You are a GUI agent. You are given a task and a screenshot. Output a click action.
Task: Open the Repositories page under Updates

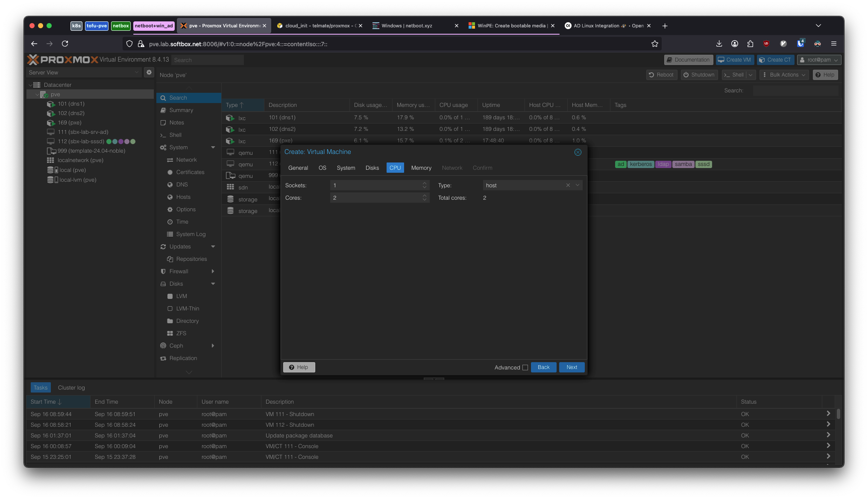tap(191, 259)
